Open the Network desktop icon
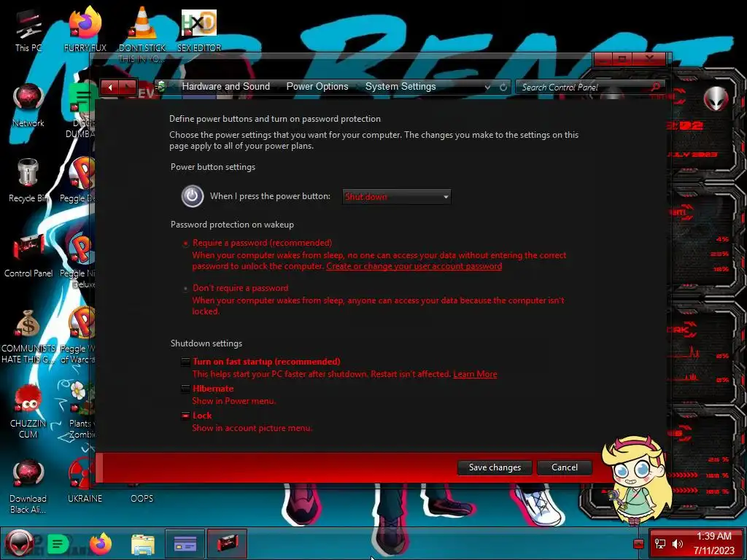This screenshot has width=747, height=560. point(28,105)
